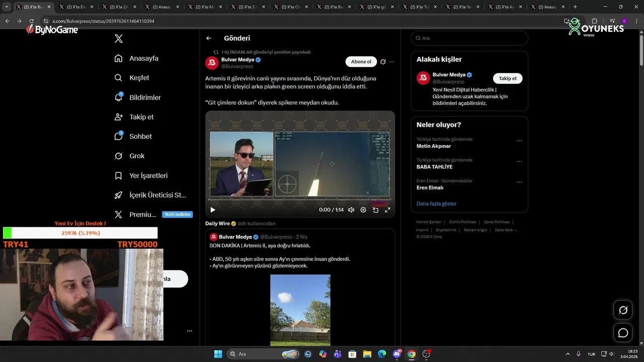Open the BABA TAHLİYE trend
This screenshot has height=362, width=644.
point(434,167)
